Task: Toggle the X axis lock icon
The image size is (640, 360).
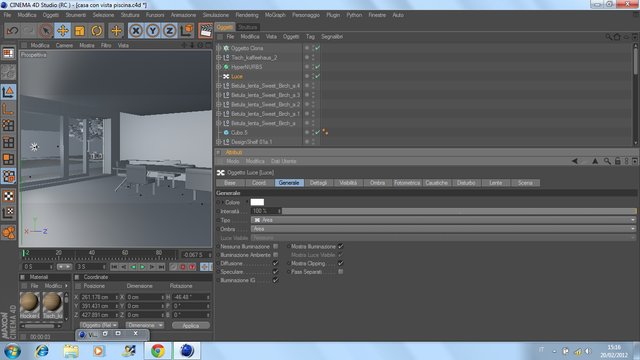Action: click(136, 31)
